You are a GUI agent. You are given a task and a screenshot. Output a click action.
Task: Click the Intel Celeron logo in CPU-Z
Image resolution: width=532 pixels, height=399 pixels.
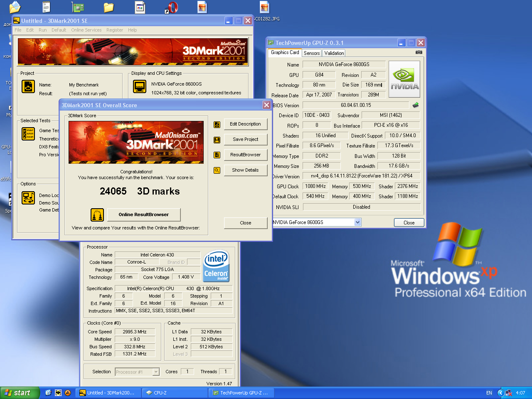217,266
